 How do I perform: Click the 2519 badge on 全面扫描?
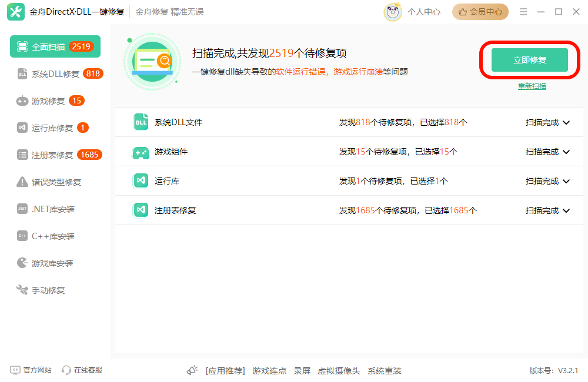point(81,46)
